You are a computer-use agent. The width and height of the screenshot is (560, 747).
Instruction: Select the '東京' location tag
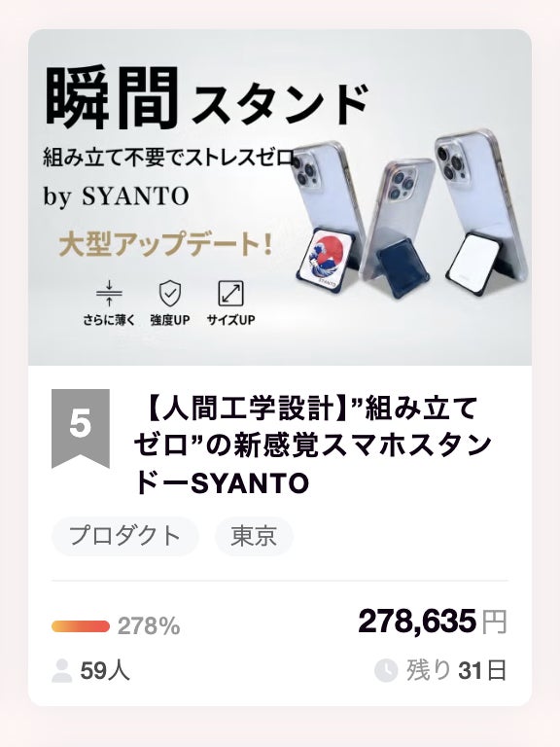pyautogui.click(x=254, y=536)
